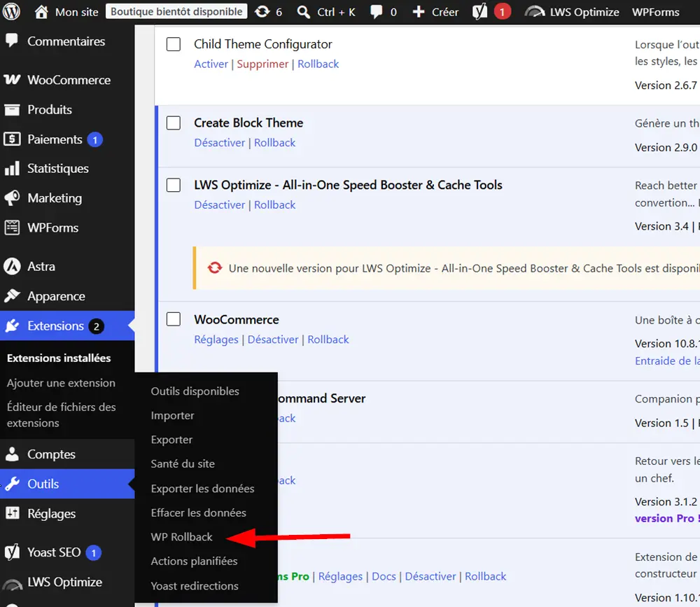Click the WPForms sidebar icon
The width and height of the screenshot is (700, 607).
(12, 228)
